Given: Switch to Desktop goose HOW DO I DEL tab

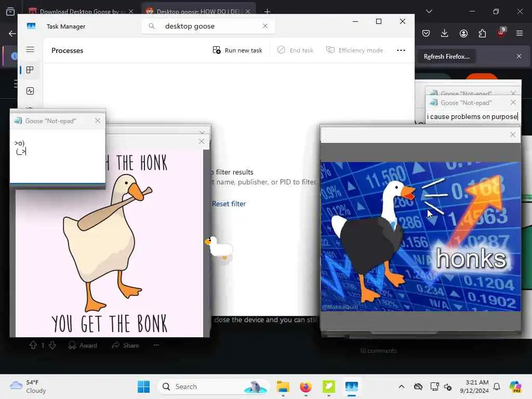Looking at the screenshot, I should [198, 11].
